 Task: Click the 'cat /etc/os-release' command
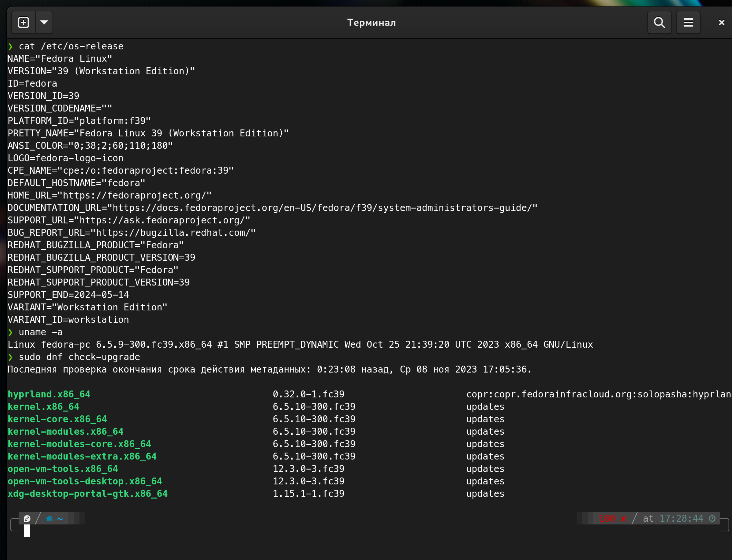71,46
